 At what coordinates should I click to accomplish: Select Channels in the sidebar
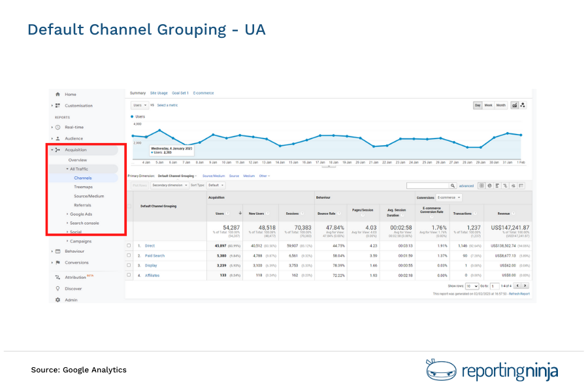(x=83, y=178)
